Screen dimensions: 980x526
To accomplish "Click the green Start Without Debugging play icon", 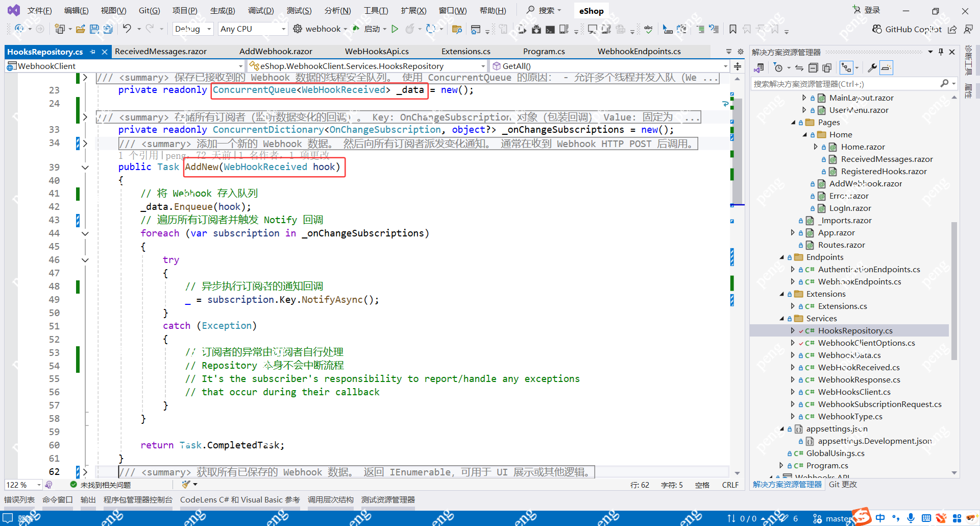I will pyautogui.click(x=395, y=29).
